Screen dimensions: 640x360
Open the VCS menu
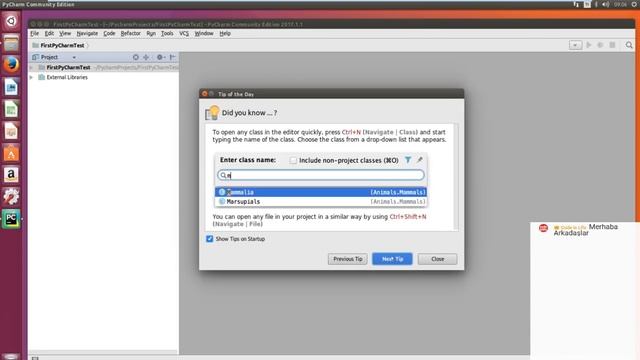tap(184, 33)
